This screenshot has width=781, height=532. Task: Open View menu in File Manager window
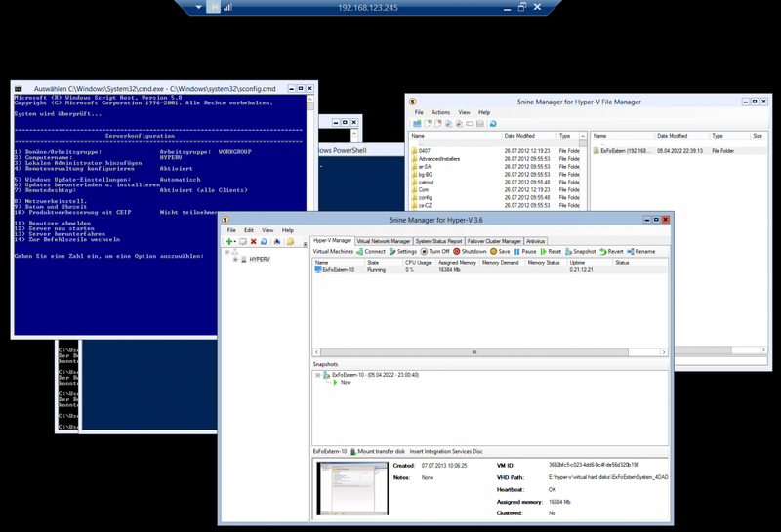pos(465,112)
